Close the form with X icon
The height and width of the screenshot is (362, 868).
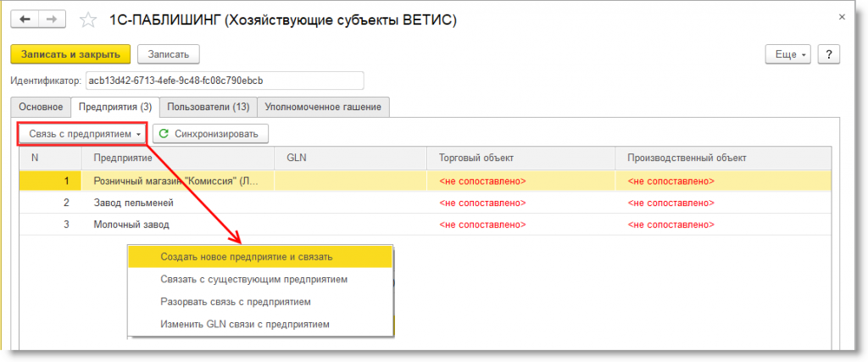click(x=841, y=16)
